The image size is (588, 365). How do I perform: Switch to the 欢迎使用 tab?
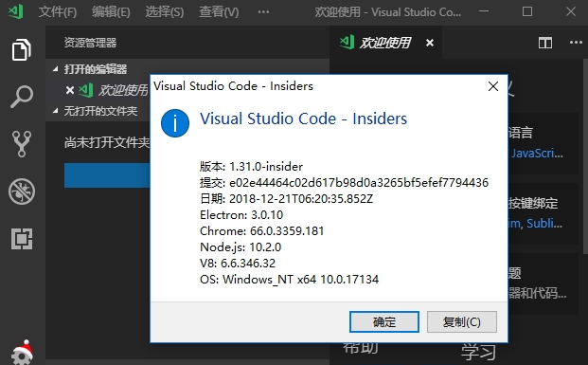385,43
